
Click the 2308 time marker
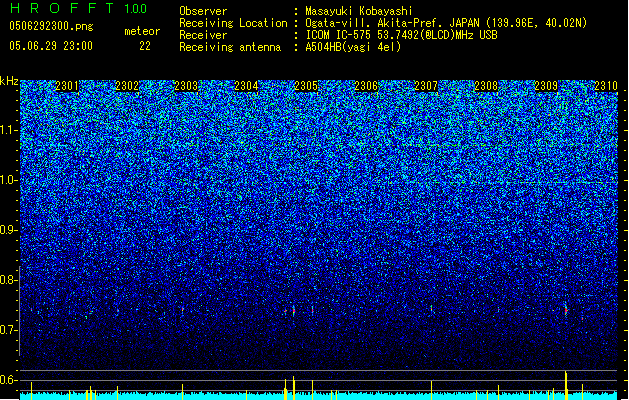coord(486,86)
